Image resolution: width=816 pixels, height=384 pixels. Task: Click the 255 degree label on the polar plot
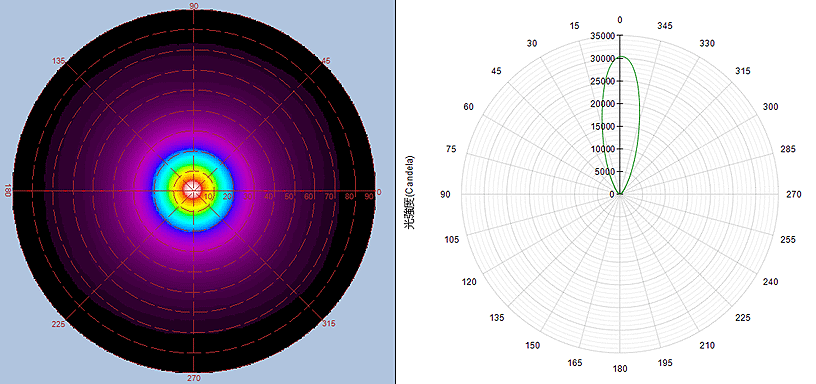coord(788,239)
